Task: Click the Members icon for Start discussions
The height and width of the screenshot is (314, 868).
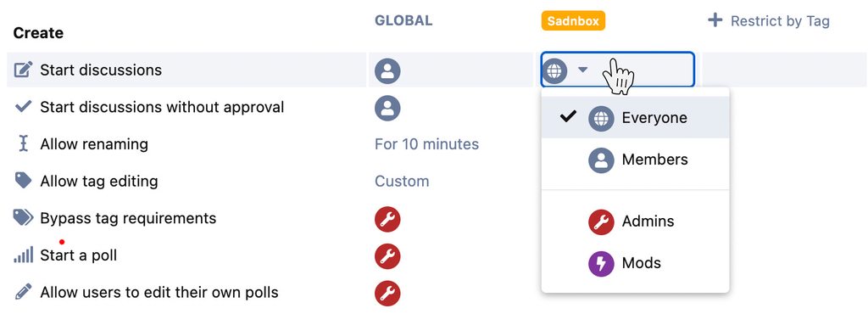Action: click(x=387, y=71)
